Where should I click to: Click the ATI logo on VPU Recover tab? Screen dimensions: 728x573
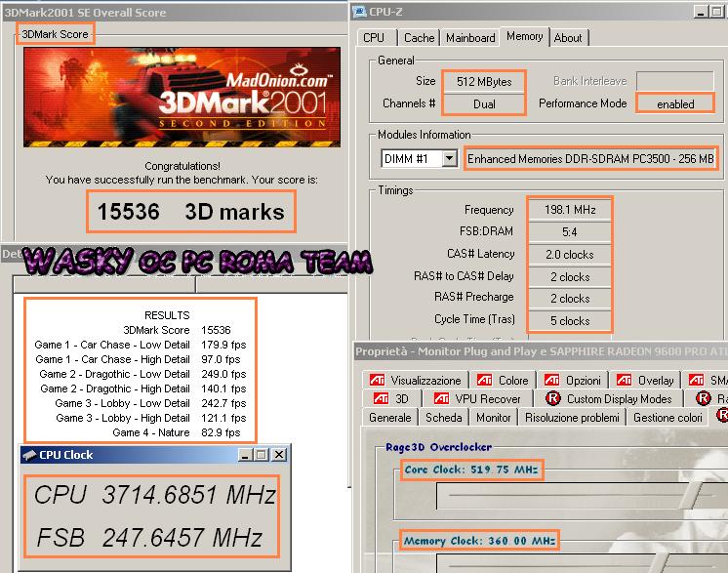click(441, 398)
